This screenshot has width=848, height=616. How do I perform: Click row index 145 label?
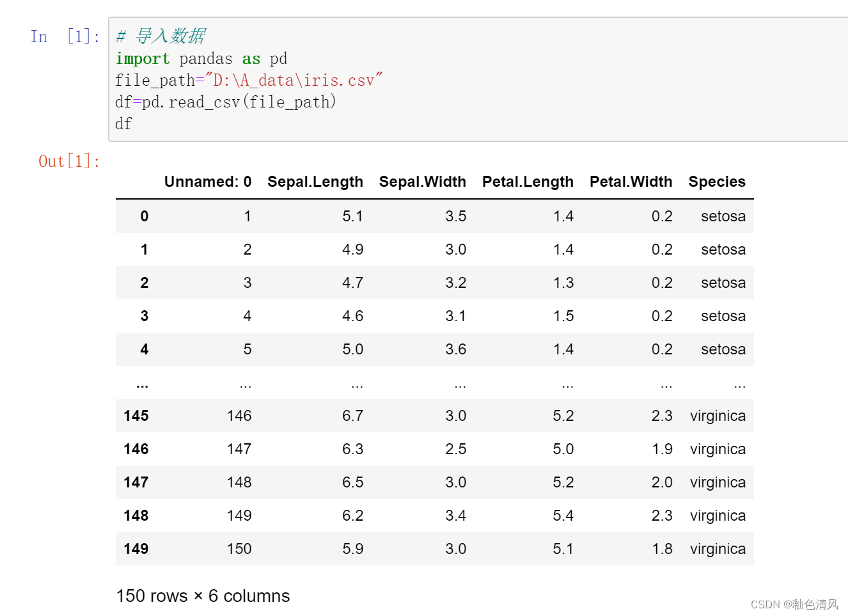click(x=136, y=416)
